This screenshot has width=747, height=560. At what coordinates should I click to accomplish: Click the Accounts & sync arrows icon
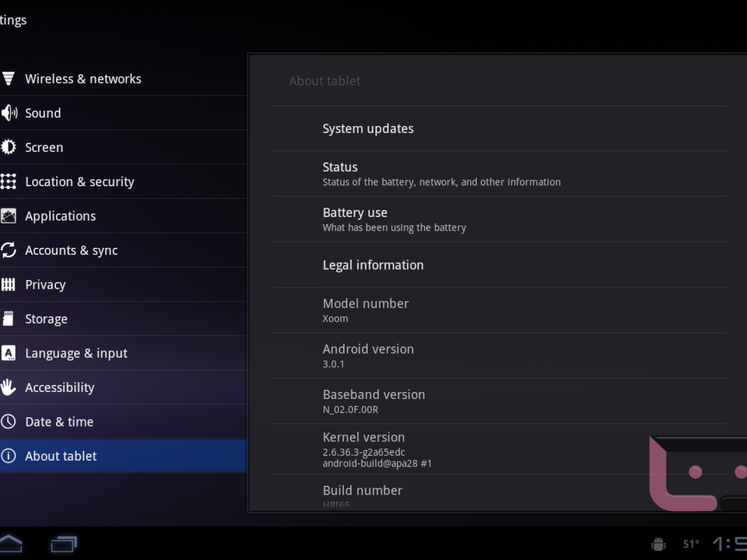[x=8, y=250]
